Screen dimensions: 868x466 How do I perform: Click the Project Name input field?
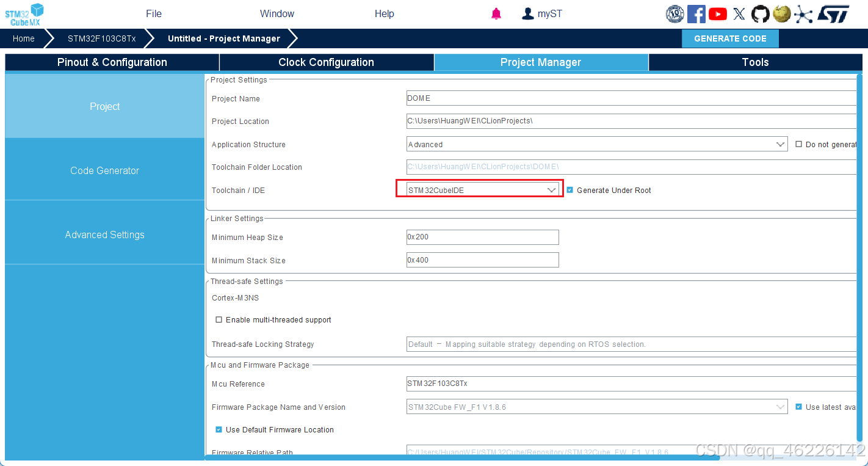point(632,98)
